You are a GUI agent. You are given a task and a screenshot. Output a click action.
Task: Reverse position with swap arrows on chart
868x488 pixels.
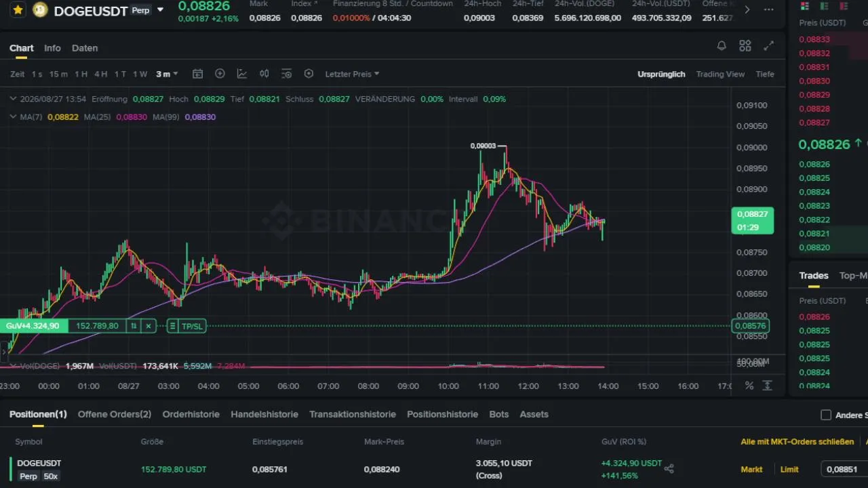click(134, 326)
